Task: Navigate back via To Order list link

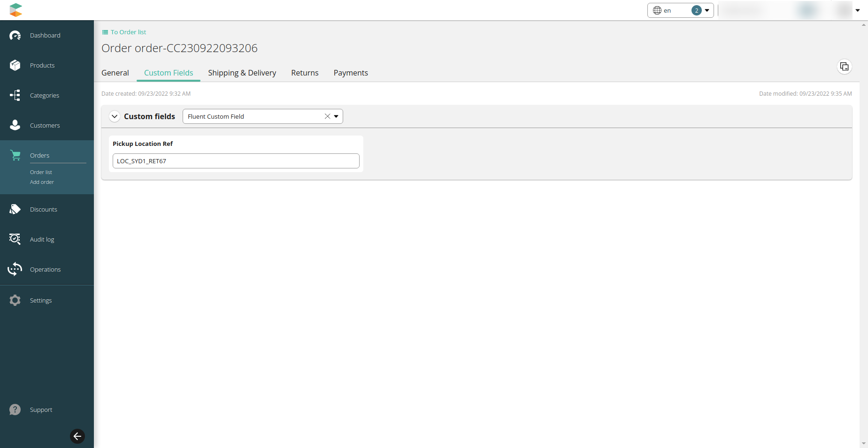Action: tap(124, 32)
